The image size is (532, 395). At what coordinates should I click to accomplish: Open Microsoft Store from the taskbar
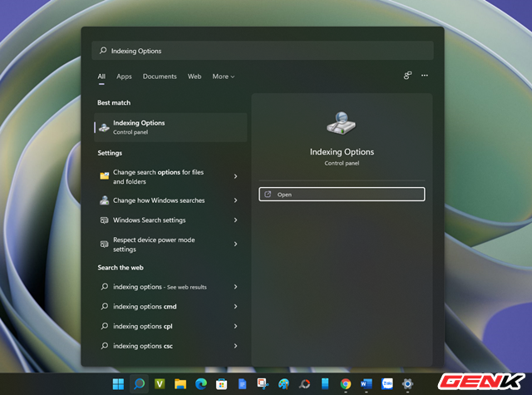point(222,384)
